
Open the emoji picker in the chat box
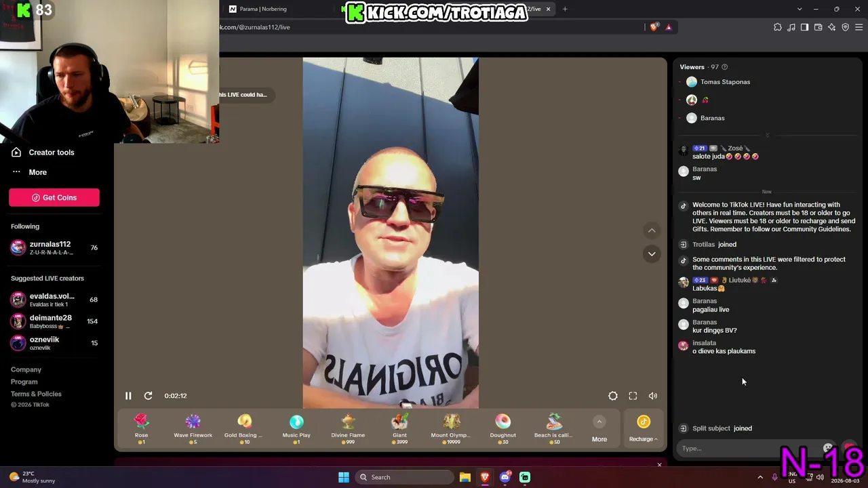coord(828,448)
